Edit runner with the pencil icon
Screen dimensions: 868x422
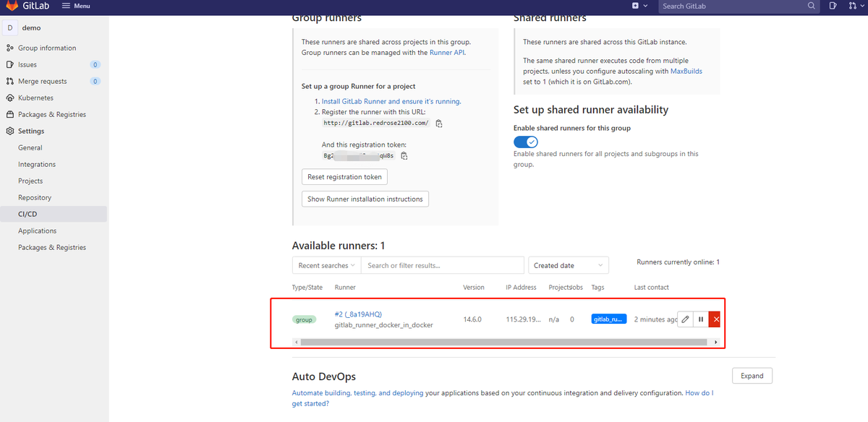(686, 319)
